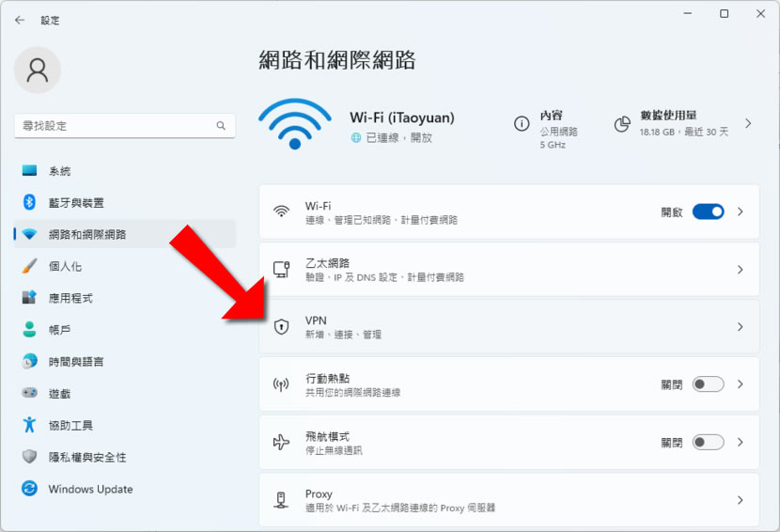Click the 遊戲 controller icon
780x532 pixels.
29,393
